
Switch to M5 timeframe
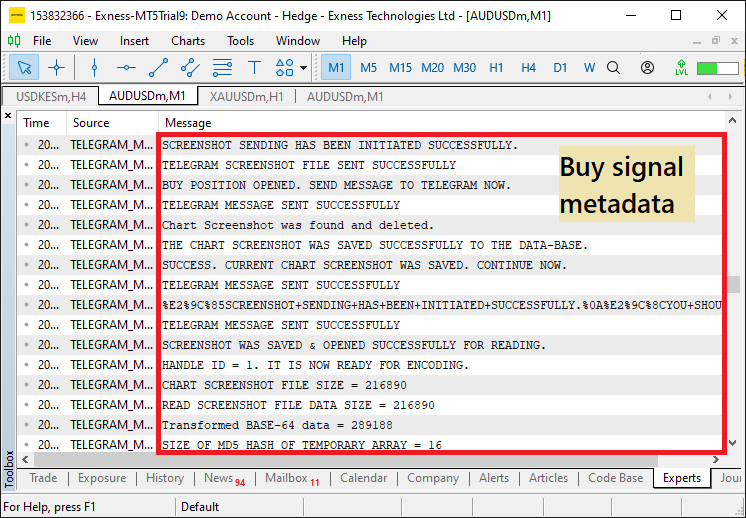(368, 68)
